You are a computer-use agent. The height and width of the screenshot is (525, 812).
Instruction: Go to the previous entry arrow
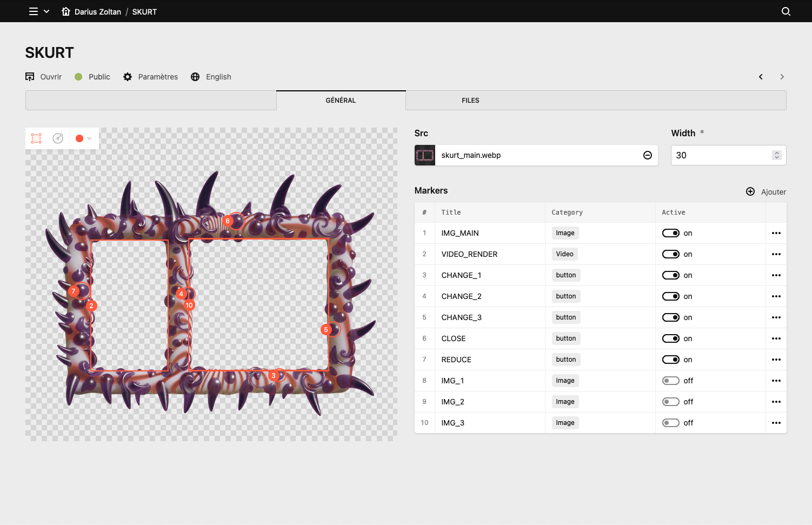tap(761, 77)
